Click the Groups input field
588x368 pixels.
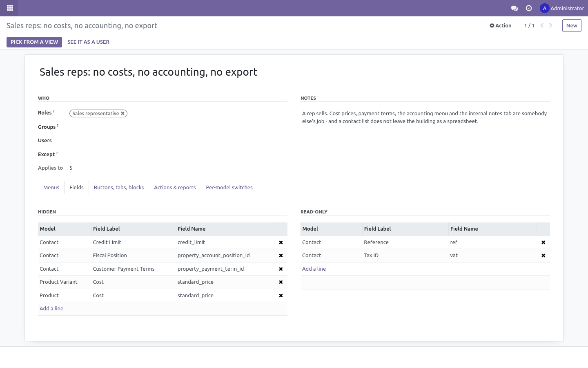178,127
